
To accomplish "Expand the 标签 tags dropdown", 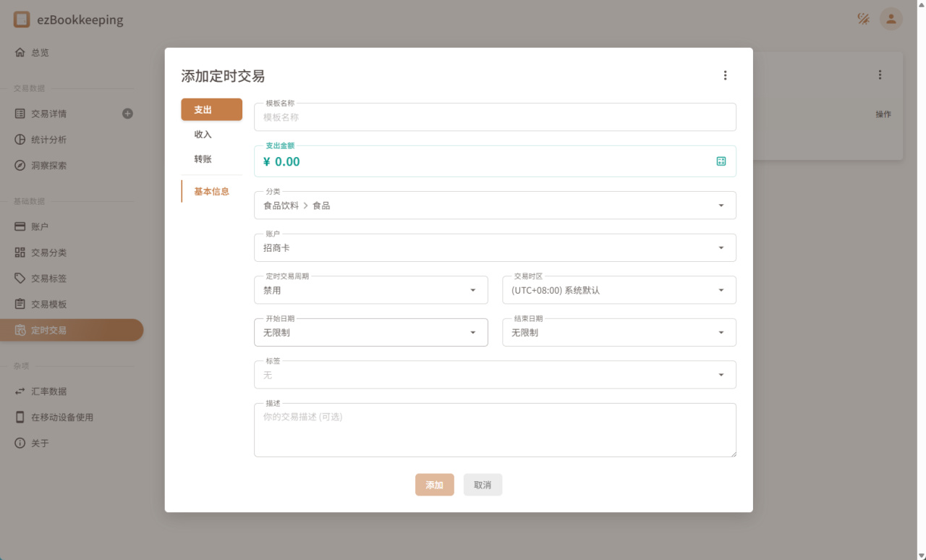I will point(495,375).
